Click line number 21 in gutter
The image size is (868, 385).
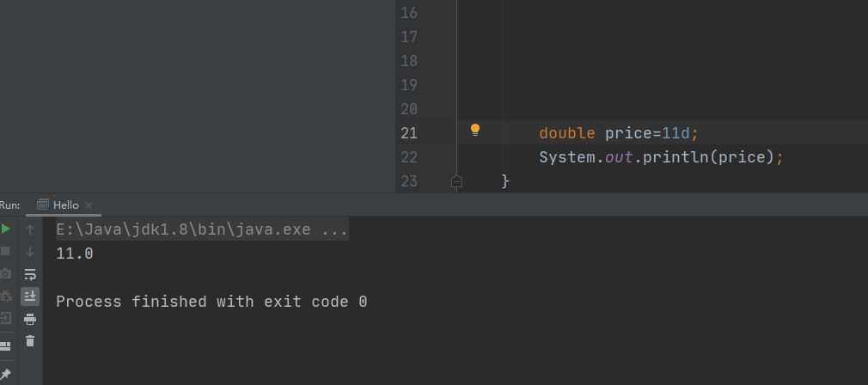[x=409, y=133]
